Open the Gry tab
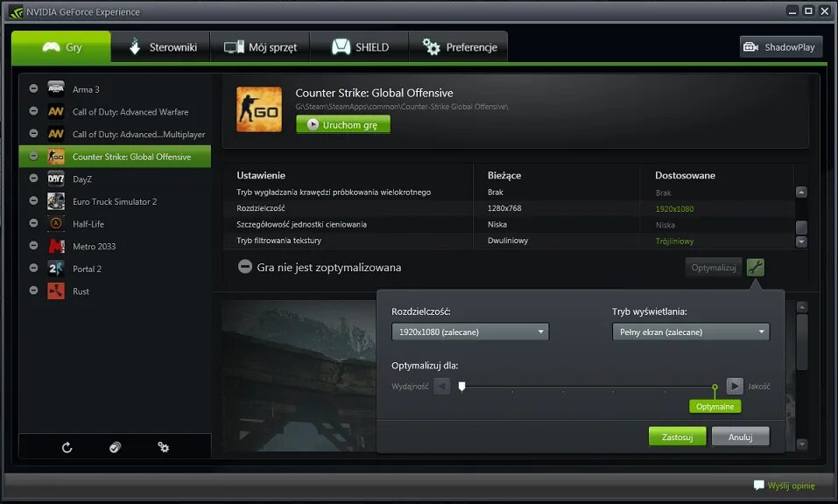Screen dimensions: 838x504 [x=61, y=47]
